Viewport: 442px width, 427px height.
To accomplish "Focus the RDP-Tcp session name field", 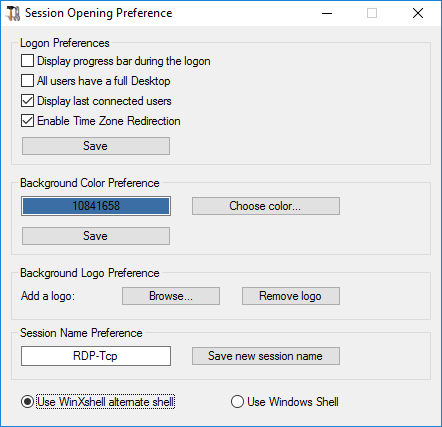I will pyautogui.click(x=96, y=356).
